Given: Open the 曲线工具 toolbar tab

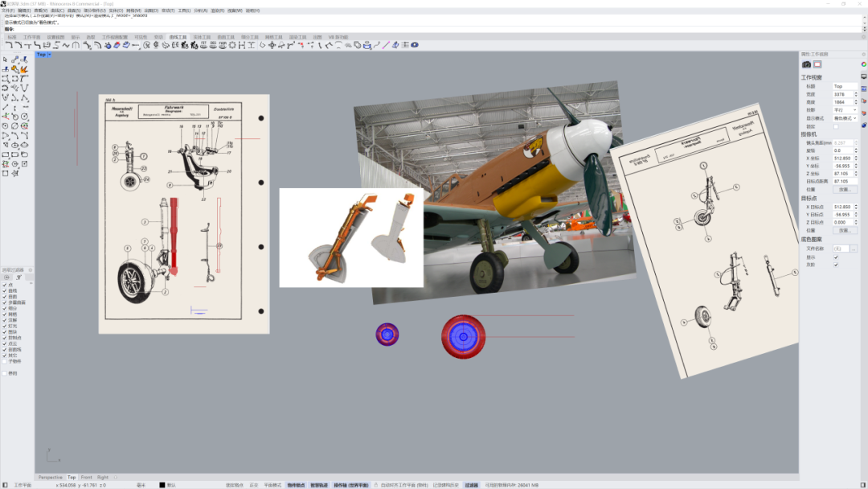Looking at the screenshot, I should click(178, 37).
